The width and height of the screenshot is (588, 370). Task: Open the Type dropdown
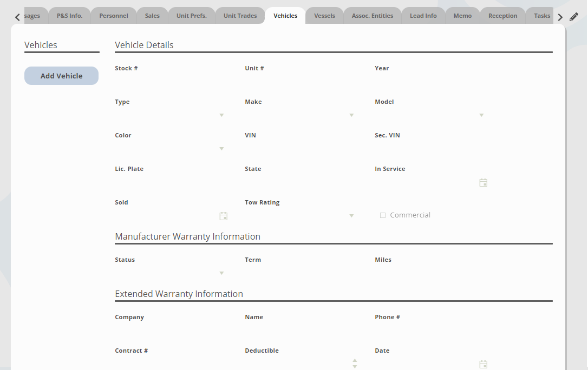pos(221,115)
